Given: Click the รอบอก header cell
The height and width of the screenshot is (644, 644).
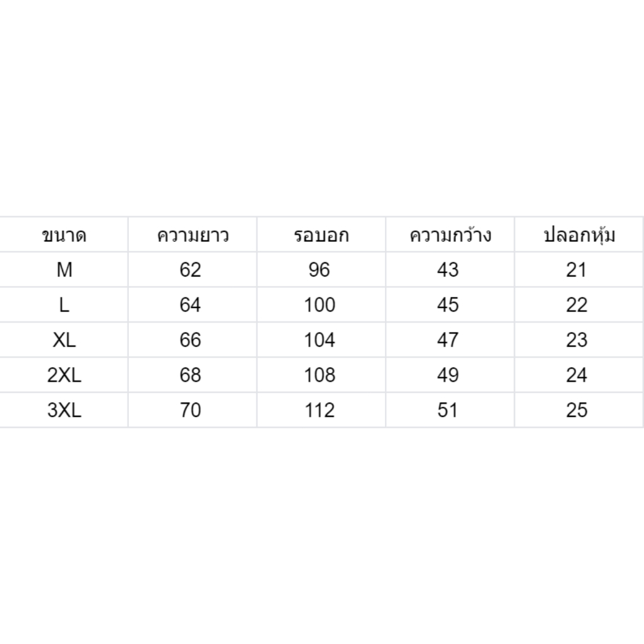Looking at the screenshot, I should click(x=321, y=235).
